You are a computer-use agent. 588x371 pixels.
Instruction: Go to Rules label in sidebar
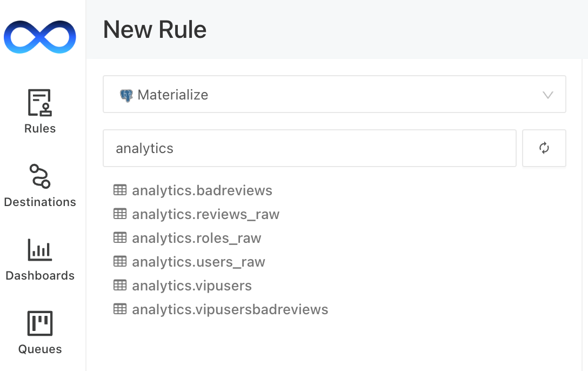[x=40, y=129]
